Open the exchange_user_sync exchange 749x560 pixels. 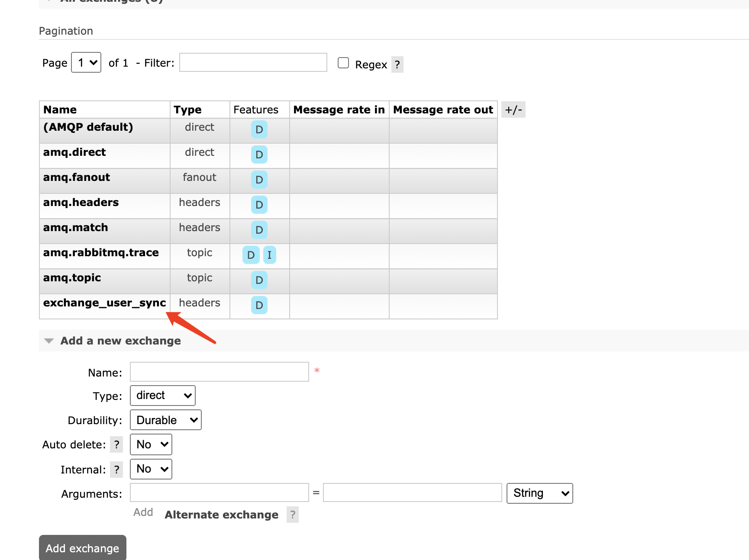click(x=104, y=303)
